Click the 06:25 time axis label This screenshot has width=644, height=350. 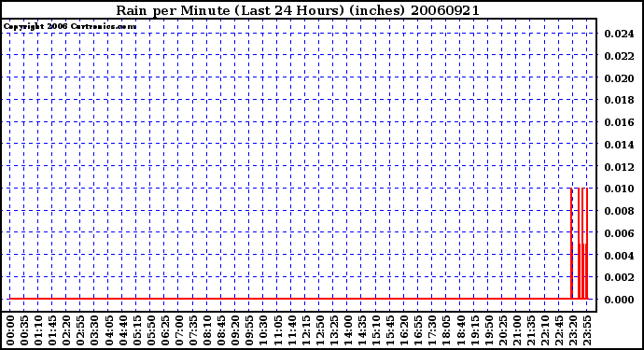(x=165, y=330)
